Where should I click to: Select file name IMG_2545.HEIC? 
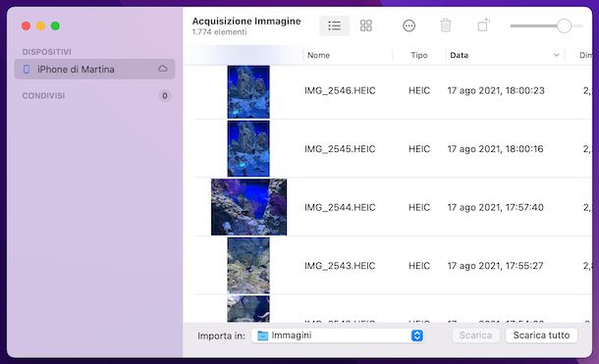click(x=340, y=149)
